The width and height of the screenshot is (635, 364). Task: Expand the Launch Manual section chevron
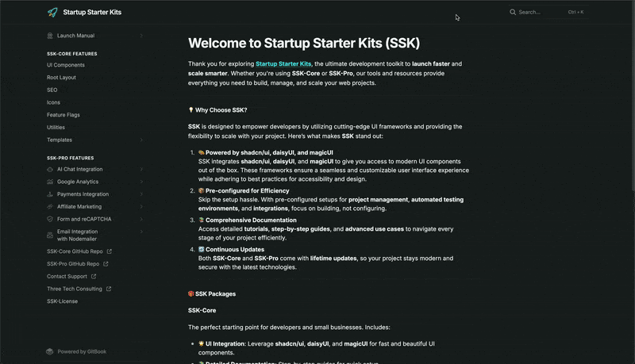tap(141, 36)
